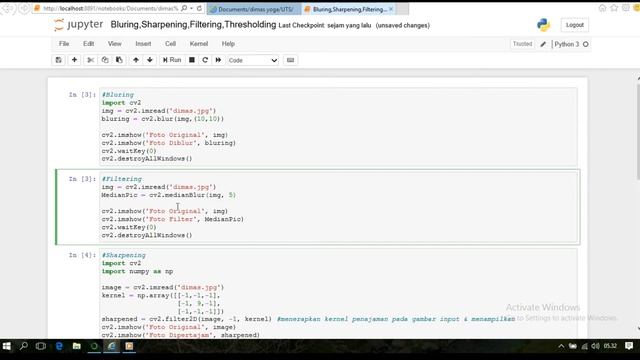Paste cells below icon
Viewport: 640px width, 360px height.
119,60
